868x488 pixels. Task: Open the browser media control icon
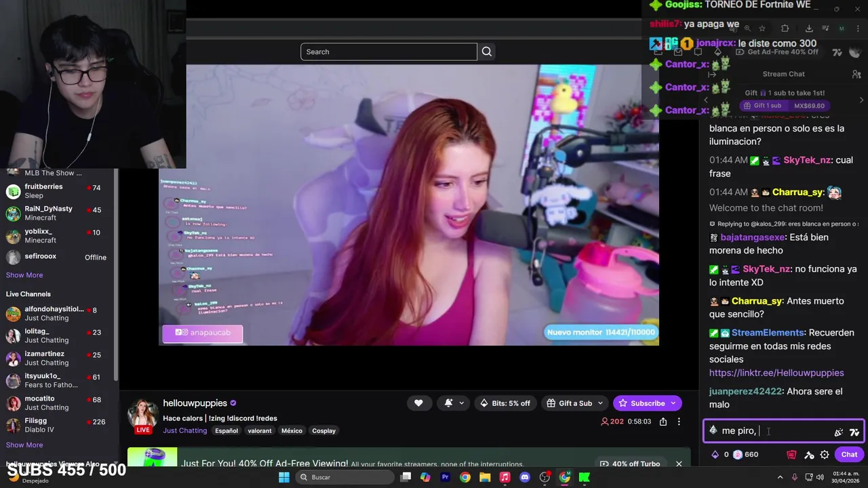824,28
